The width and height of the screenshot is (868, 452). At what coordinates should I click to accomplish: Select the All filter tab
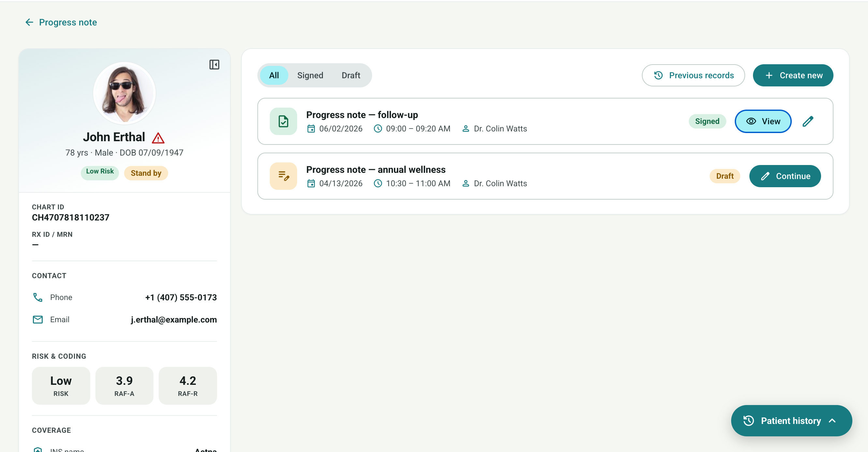(274, 75)
